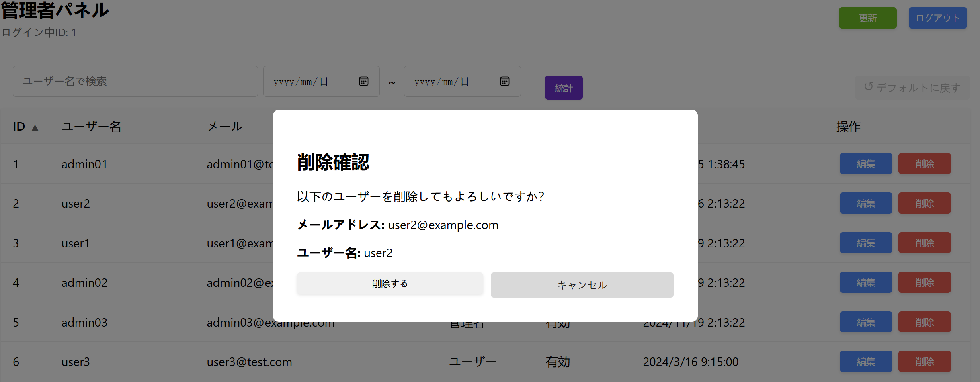The image size is (980, 382).
Task: Click 削除 button for admin02 row
Action: coord(925,282)
